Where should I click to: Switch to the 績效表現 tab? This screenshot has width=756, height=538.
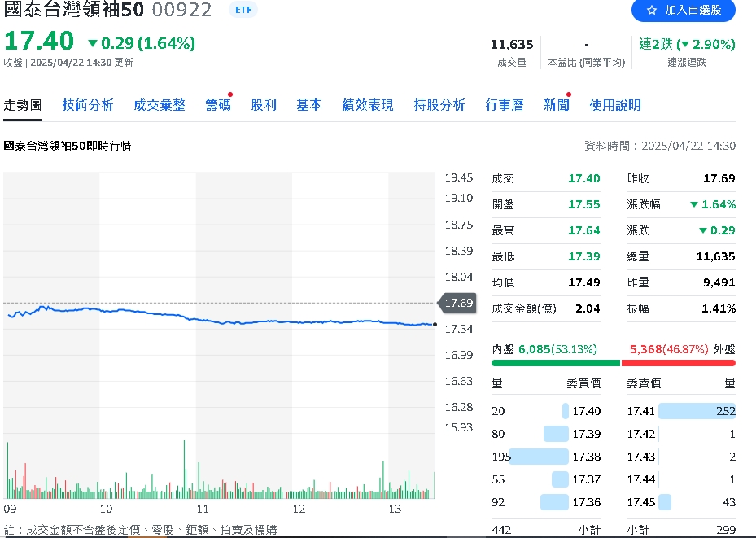(x=368, y=105)
